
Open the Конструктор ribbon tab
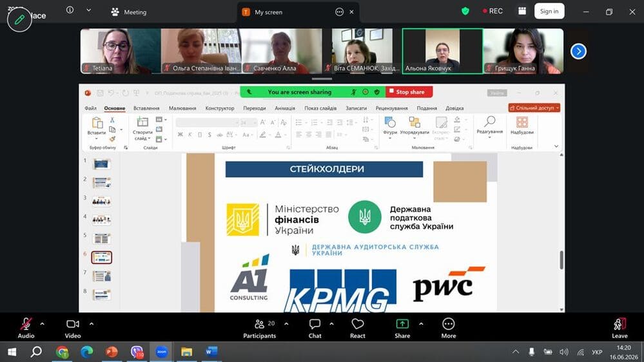(x=220, y=108)
